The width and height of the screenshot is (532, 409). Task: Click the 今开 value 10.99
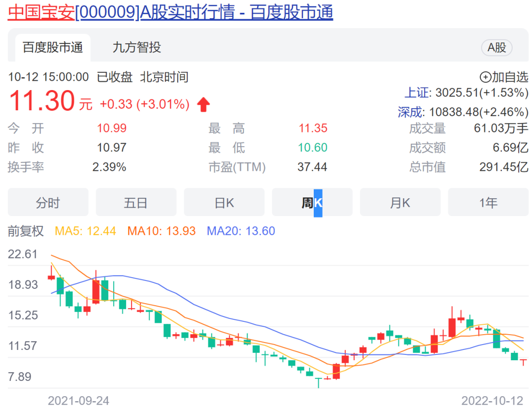(x=112, y=128)
